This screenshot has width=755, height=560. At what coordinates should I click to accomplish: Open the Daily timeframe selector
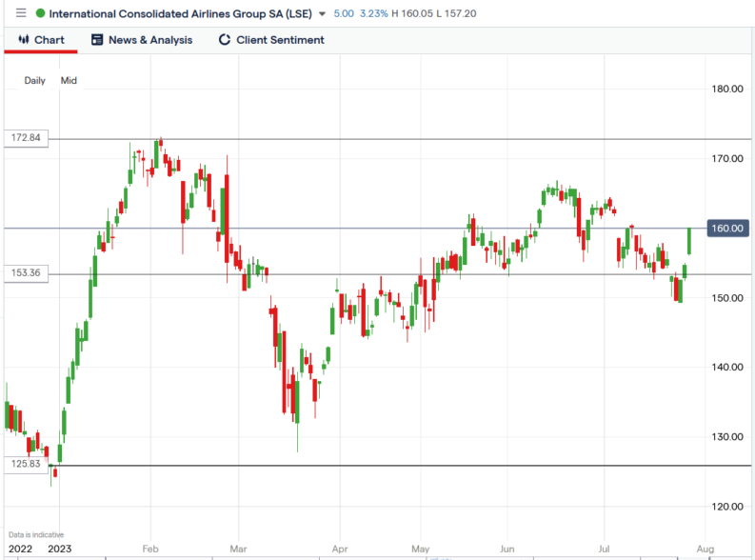coord(34,81)
